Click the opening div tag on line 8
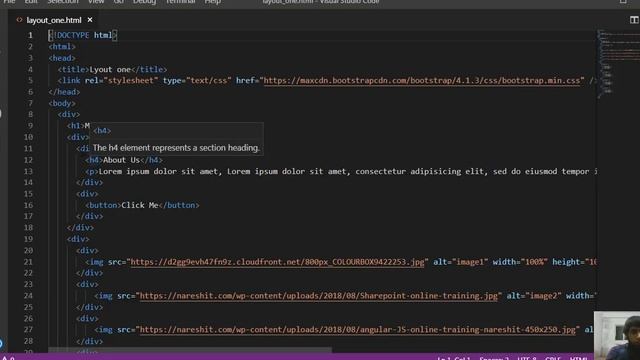 (69, 114)
